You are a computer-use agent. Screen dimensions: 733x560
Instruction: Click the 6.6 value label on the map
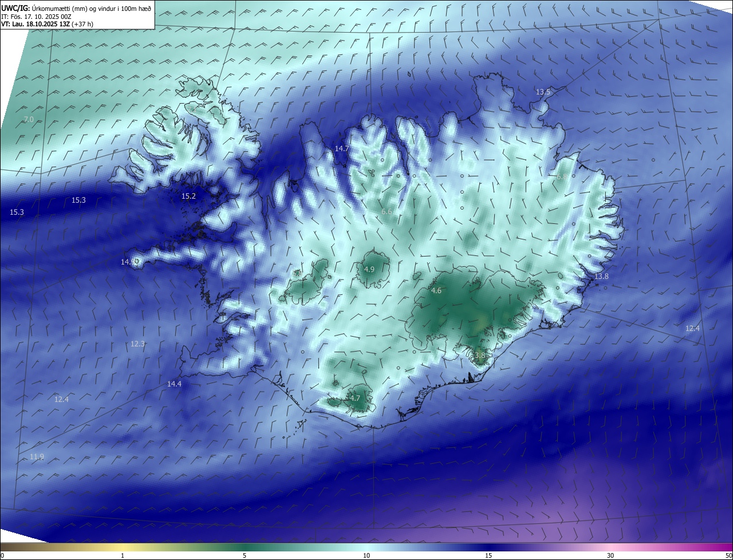(x=387, y=212)
